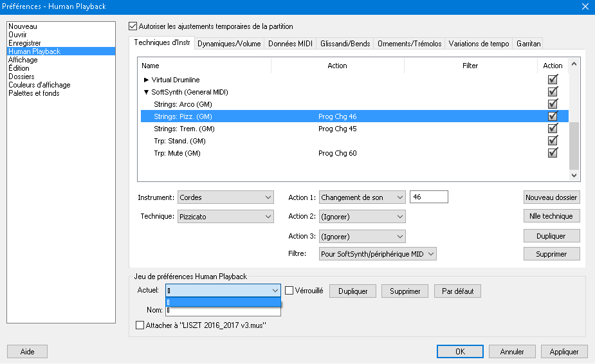Switch to the Variations de tempo tab
Viewport: 595px width, 364px height.
pyautogui.click(x=479, y=44)
